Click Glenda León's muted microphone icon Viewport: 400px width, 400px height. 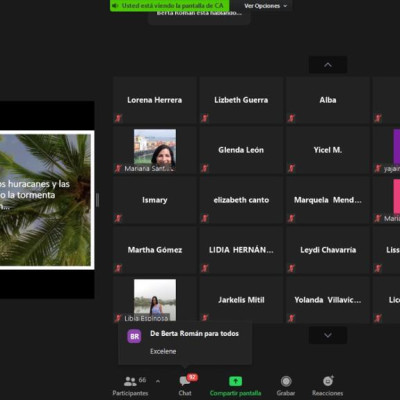pyautogui.click(x=205, y=168)
